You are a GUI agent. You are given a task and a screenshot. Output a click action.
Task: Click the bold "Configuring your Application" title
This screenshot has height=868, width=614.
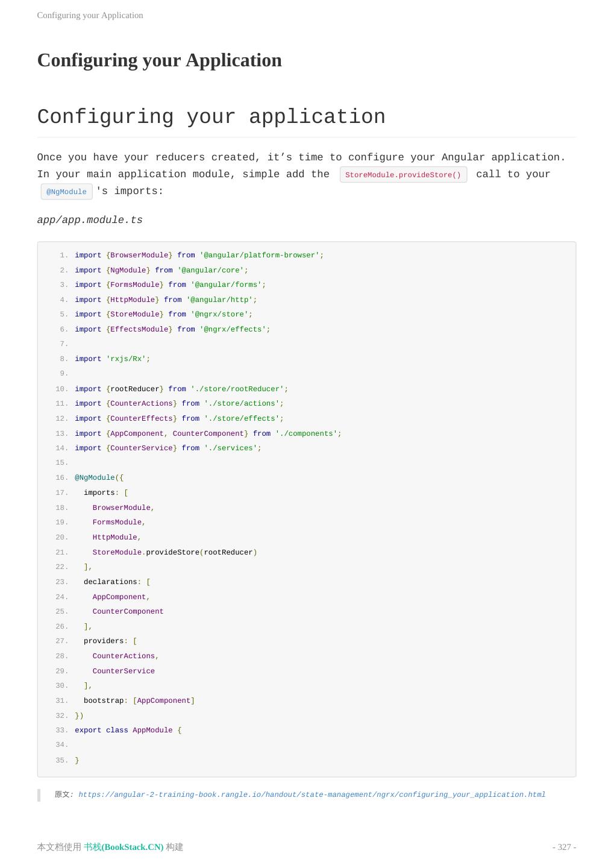coord(159,60)
